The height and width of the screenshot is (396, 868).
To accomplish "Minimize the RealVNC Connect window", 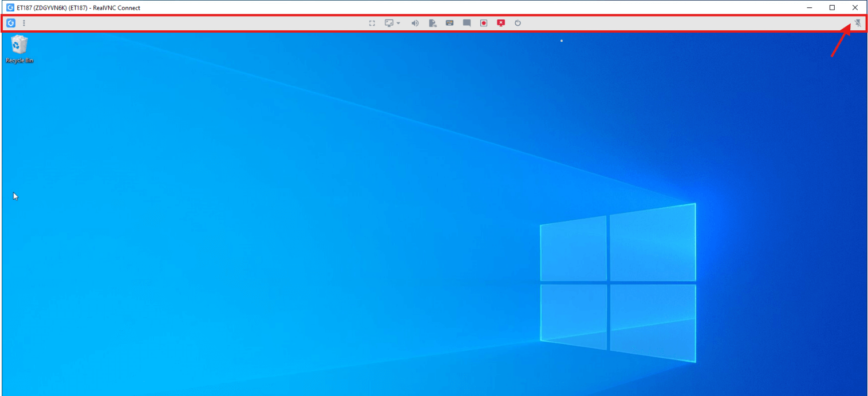I will [810, 7].
